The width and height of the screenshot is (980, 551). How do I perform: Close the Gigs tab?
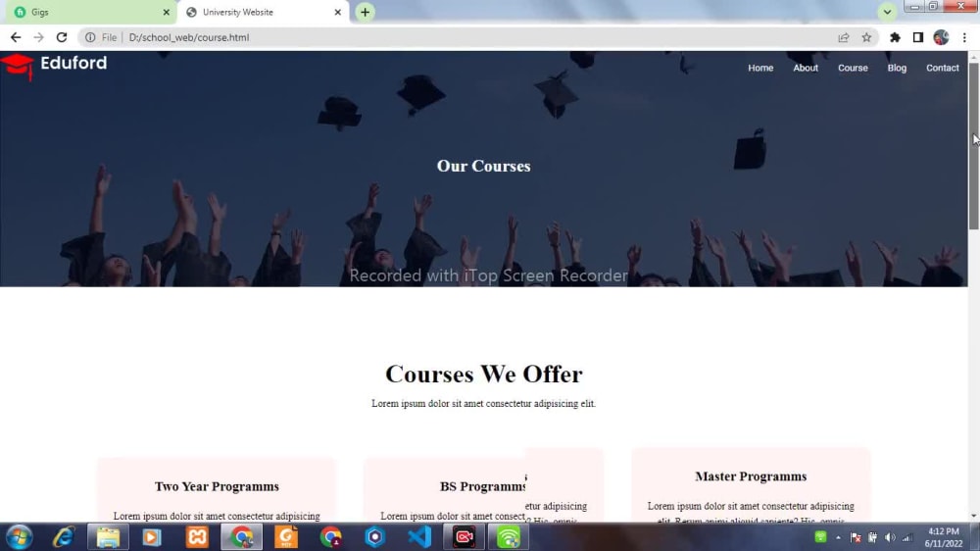tap(167, 12)
